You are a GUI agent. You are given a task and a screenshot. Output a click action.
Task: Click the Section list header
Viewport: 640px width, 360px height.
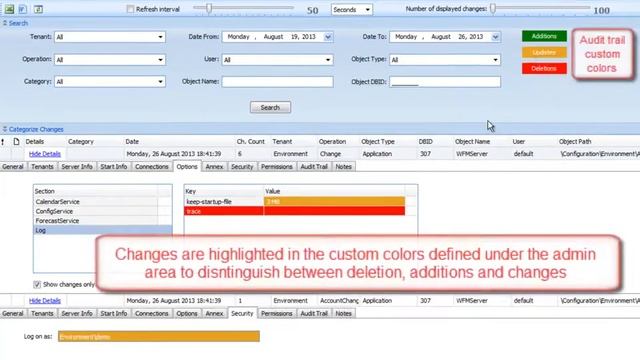96,191
